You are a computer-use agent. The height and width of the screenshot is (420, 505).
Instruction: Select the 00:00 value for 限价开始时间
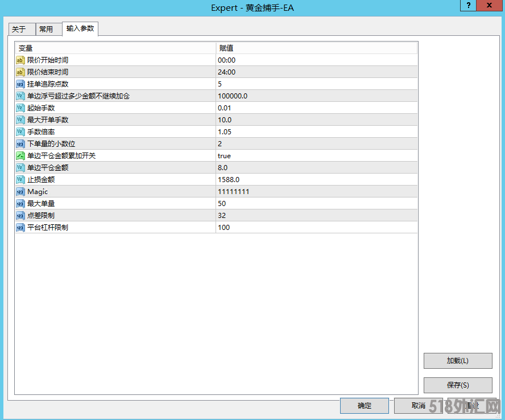(x=226, y=60)
